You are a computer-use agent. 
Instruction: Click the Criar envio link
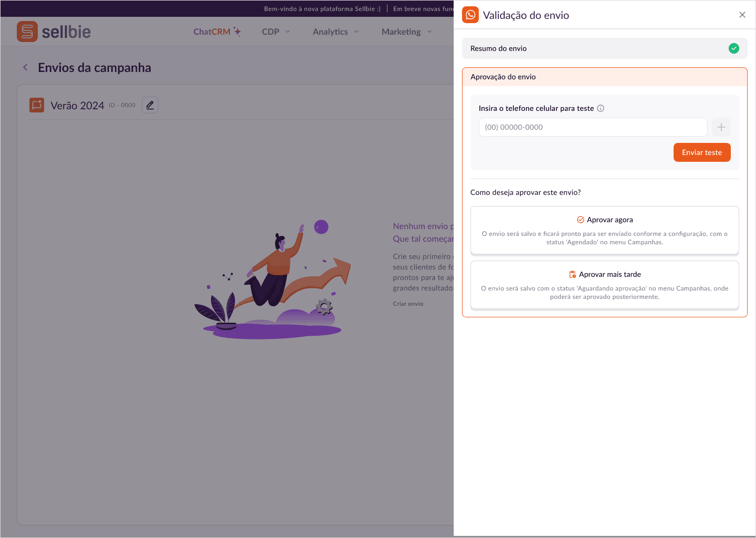[x=408, y=304]
